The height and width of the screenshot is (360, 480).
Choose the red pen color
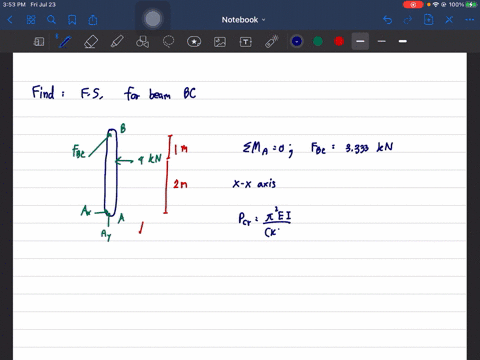pyautogui.click(x=339, y=41)
